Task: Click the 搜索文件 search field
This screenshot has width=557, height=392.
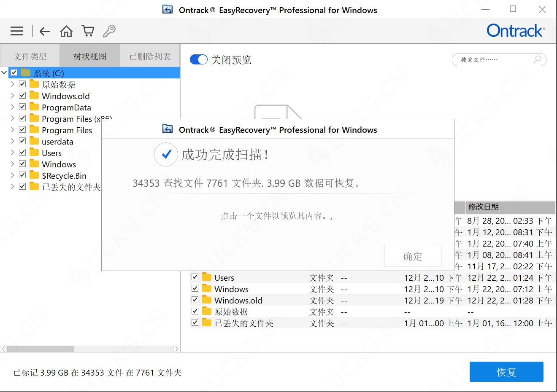Action: pos(499,59)
